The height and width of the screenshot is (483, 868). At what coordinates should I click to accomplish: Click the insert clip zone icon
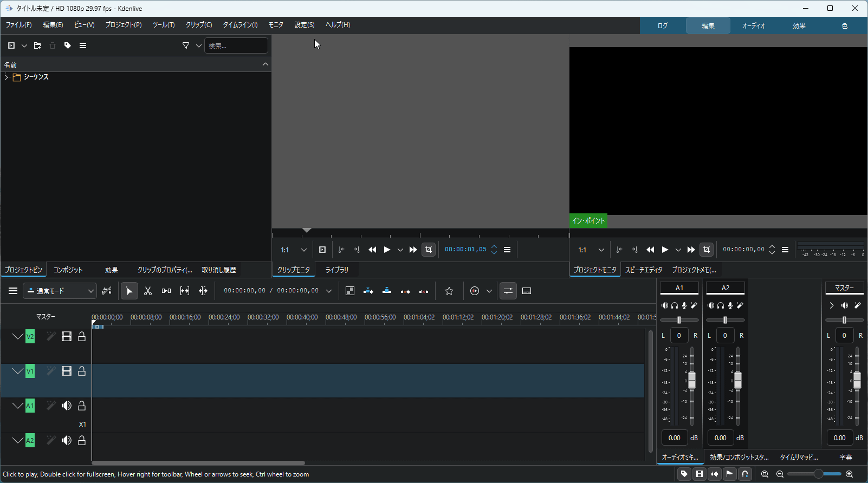pos(368,291)
